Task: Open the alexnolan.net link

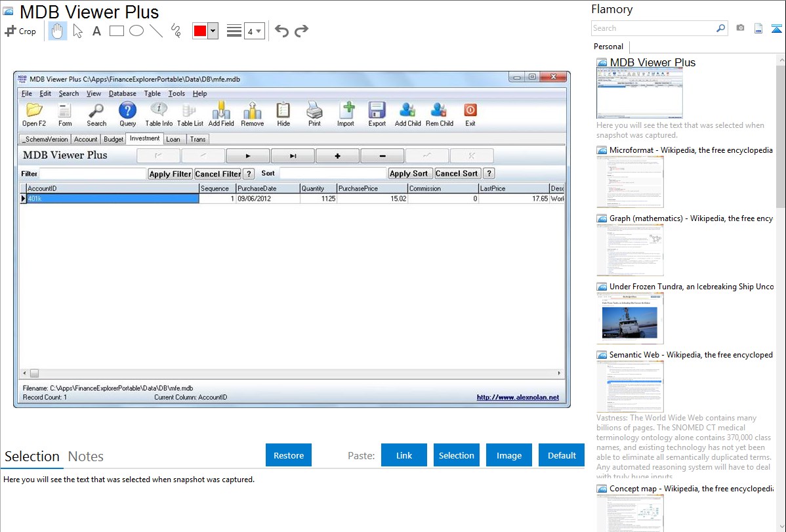Action: click(518, 397)
